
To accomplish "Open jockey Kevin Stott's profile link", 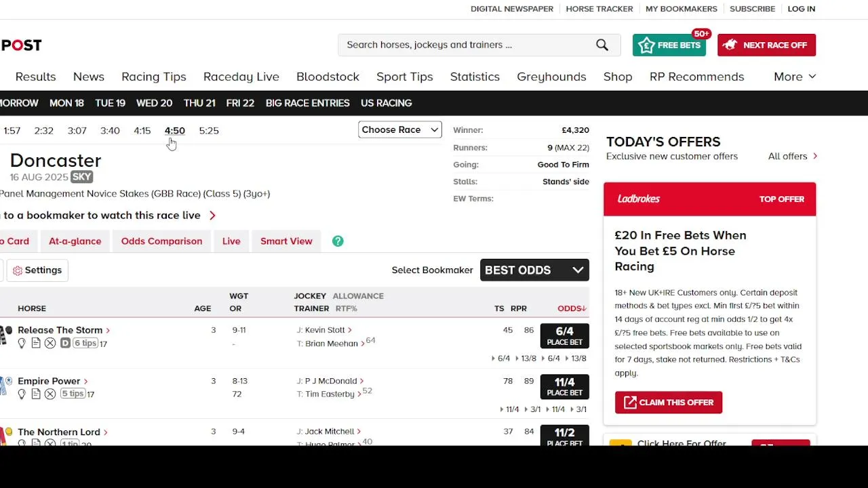I will [x=328, y=330].
